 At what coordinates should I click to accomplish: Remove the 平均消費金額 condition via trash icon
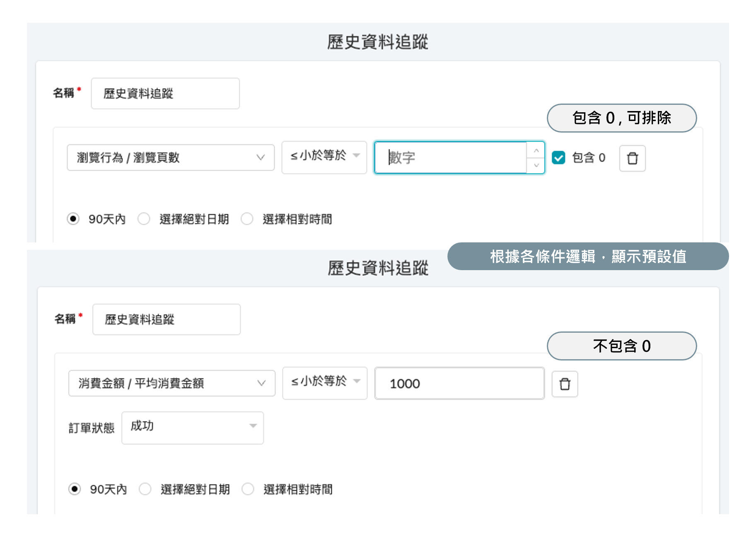[565, 384]
